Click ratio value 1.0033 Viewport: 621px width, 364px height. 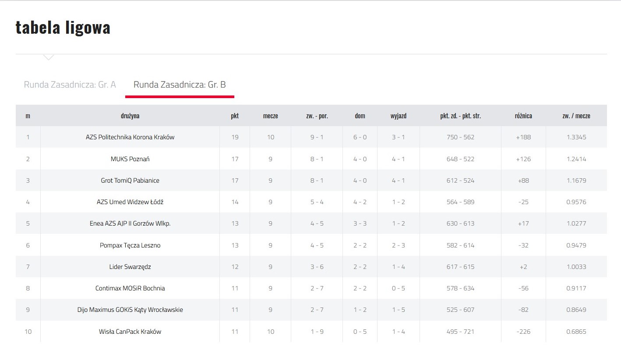point(576,267)
